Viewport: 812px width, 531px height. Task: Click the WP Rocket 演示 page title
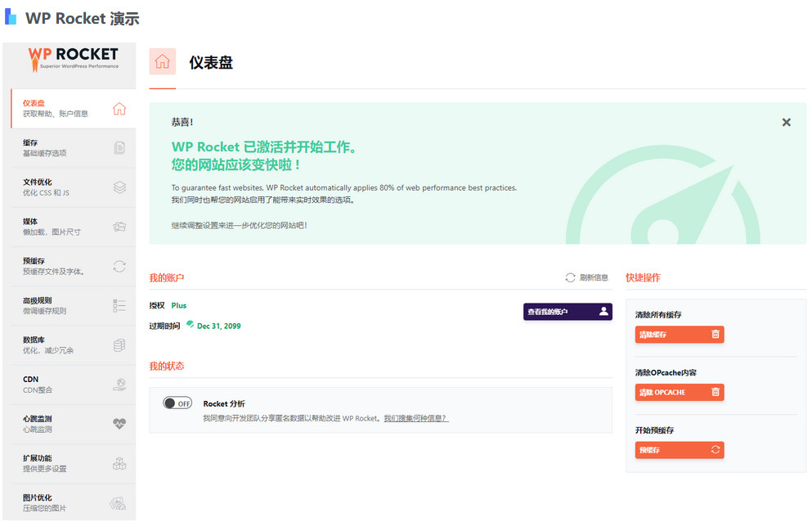83,18
